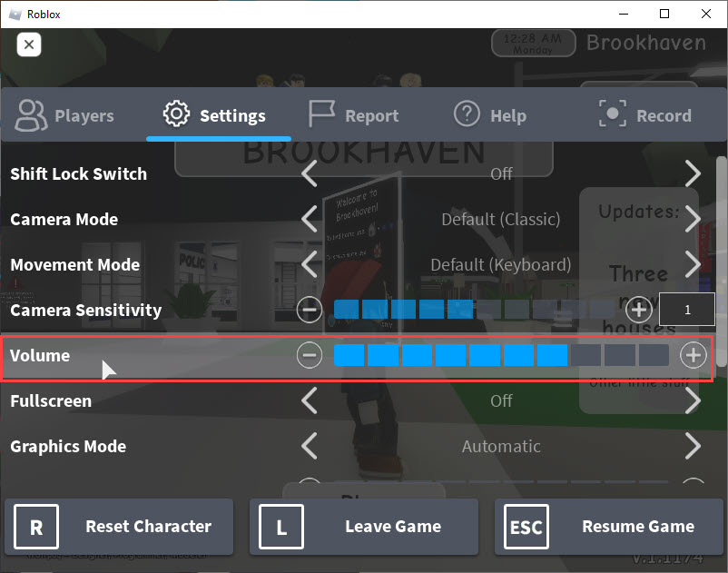
Task: Increase Camera Sensitivity with plus icon
Action: tap(639, 310)
